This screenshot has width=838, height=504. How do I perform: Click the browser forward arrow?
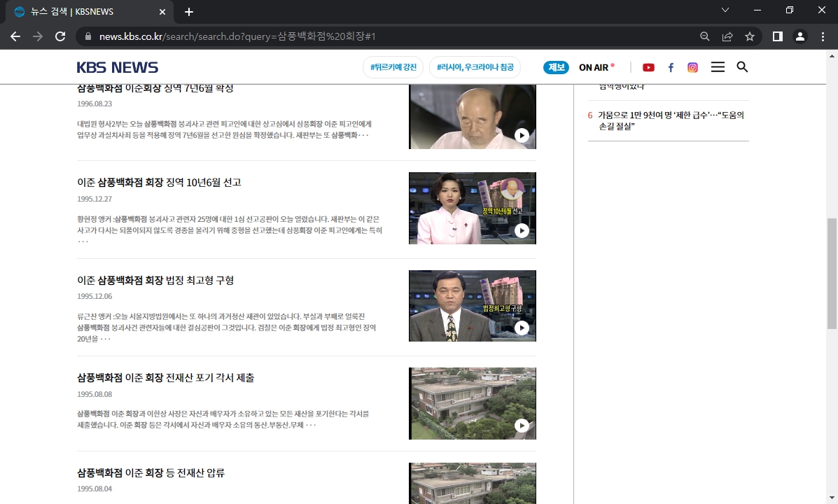[x=37, y=36]
